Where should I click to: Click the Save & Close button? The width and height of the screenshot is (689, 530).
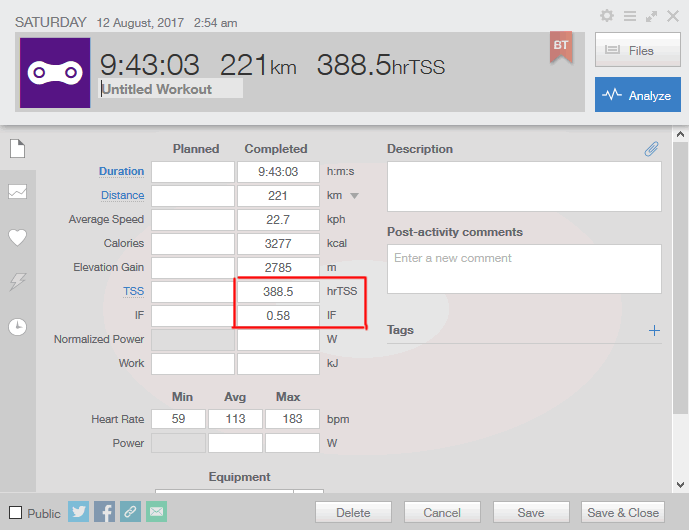623,512
